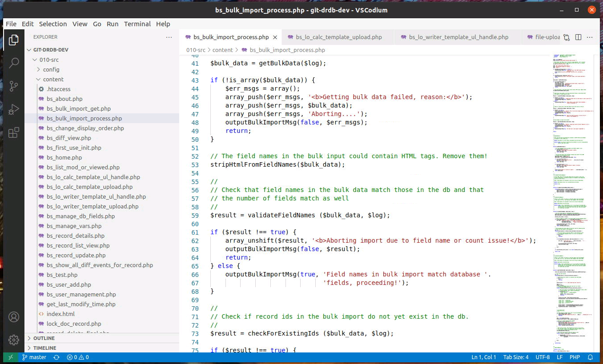603x364 pixels.
Task: Click the Ln 1, Col 1 indicator
Action: click(484, 357)
